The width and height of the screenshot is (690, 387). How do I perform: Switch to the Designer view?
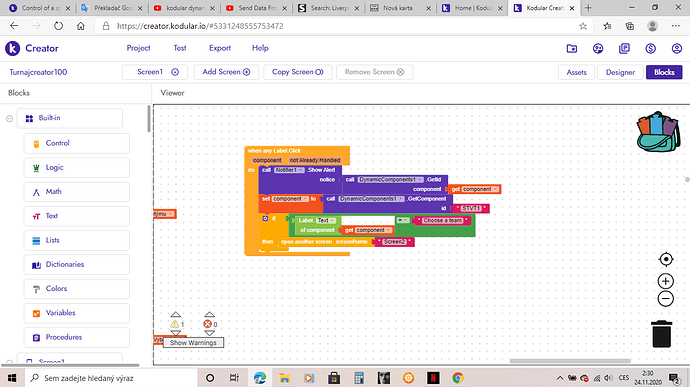click(x=620, y=72)
